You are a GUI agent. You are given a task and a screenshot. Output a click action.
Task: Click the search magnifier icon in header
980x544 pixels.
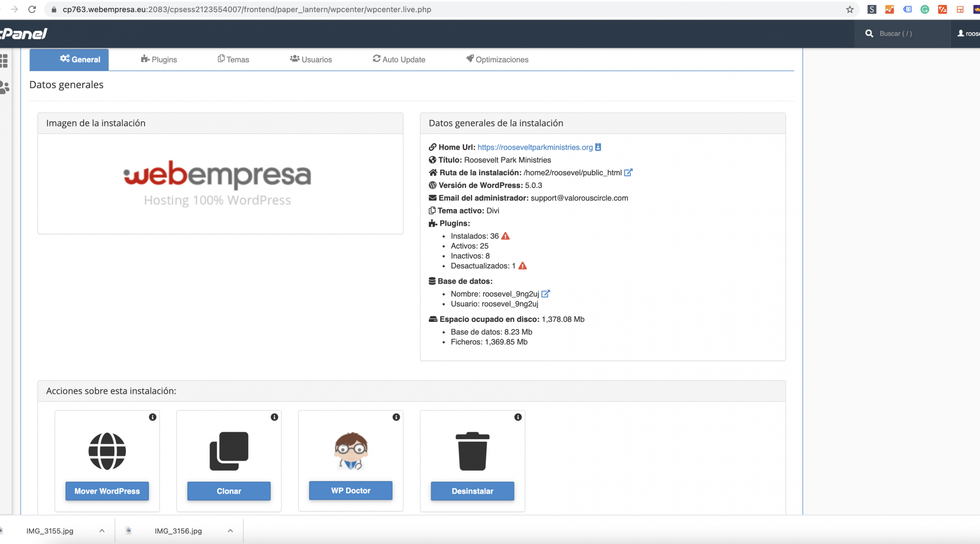(x=869, y=34)
